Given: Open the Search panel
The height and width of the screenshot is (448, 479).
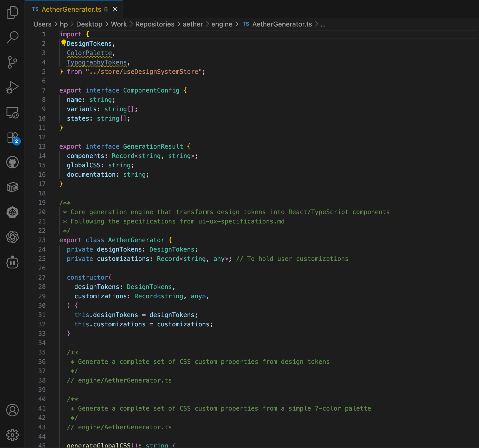Looking at the screenshot, I should [x=12, y=37].
